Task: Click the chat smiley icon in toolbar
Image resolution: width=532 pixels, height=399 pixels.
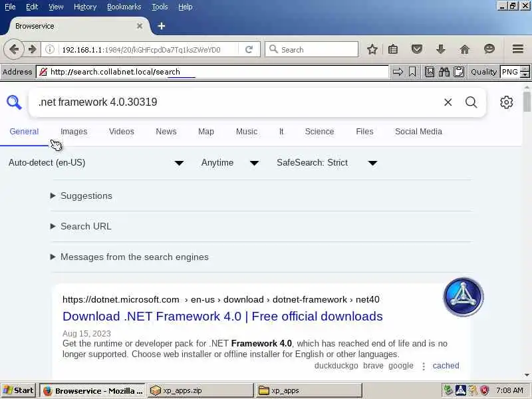Action: point(489,49)
